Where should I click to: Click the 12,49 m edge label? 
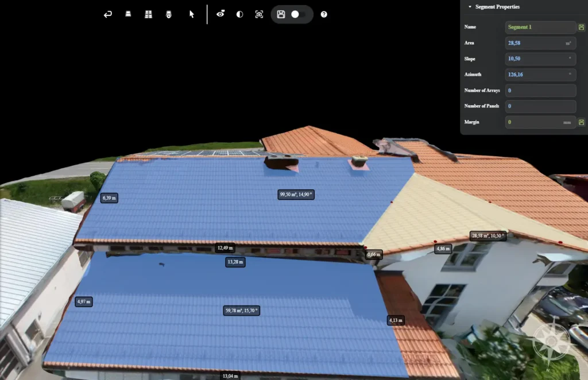pos(225,248)
